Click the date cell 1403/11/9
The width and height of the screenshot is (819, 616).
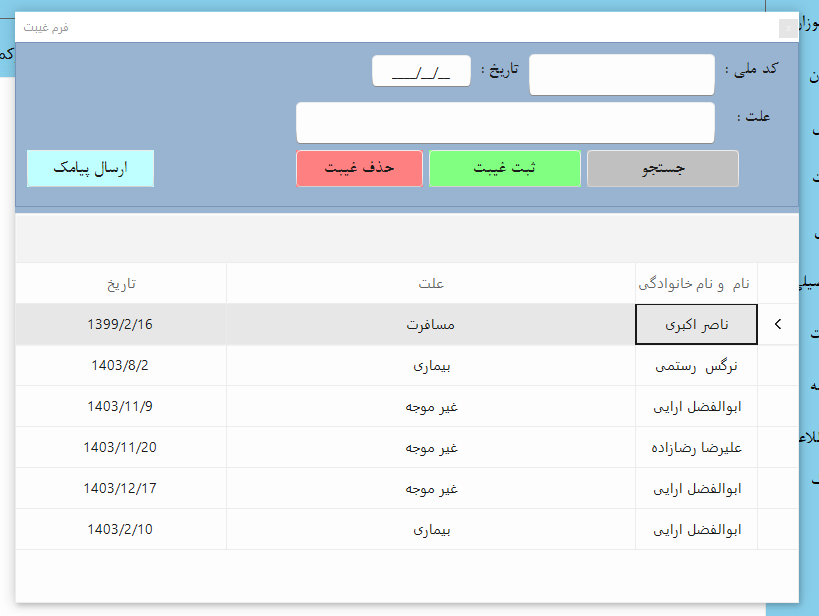[x=121, y=407]
